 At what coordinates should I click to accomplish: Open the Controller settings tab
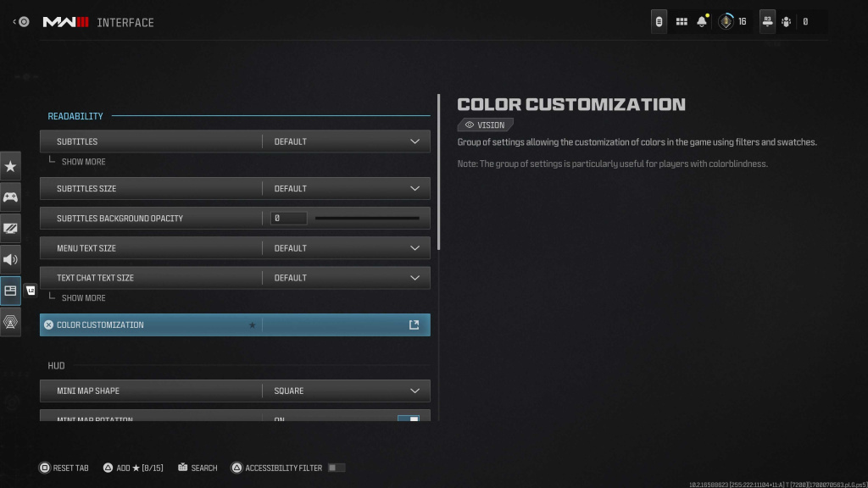coord(10,197)
